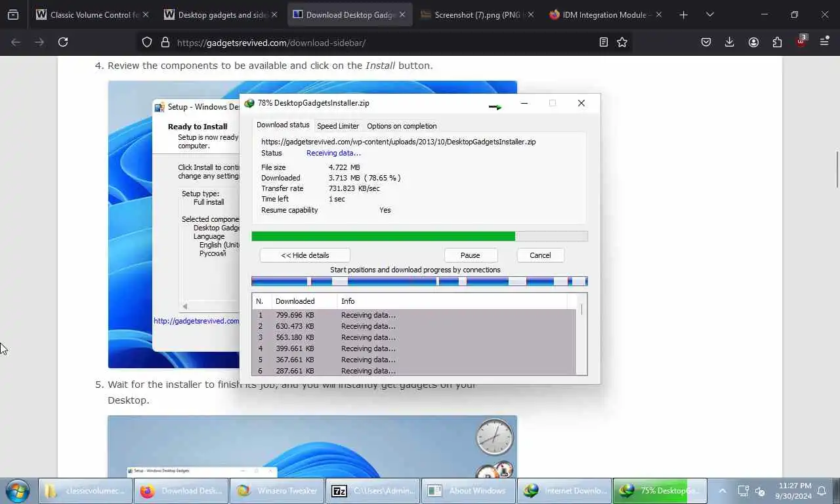Image resolution: width=840 pixels, height=504 pixels.
Task: Select connection row 3 with 563.180 KB
Action: (414, 337)
